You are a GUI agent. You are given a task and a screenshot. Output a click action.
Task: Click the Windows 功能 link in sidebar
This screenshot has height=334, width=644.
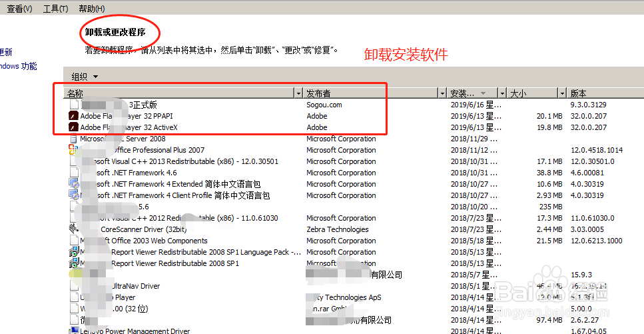[x=19, y=66]
